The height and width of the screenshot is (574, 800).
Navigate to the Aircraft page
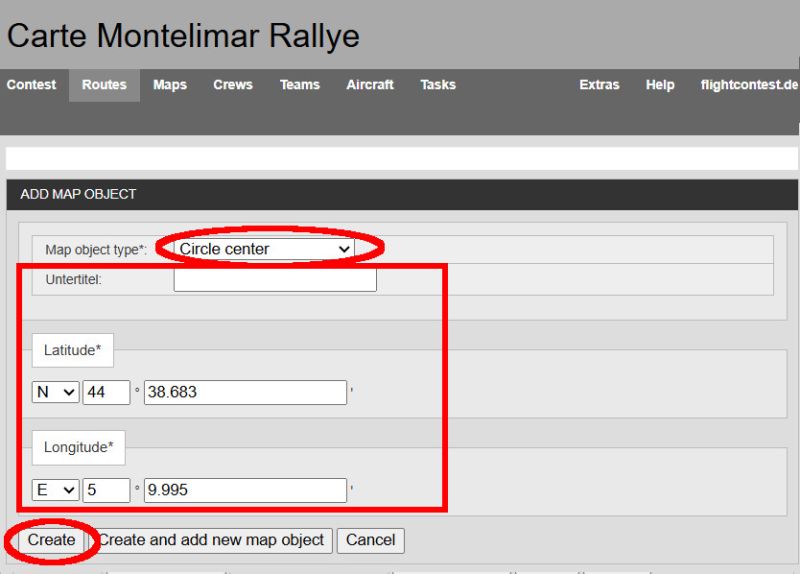tap(370, 85)
